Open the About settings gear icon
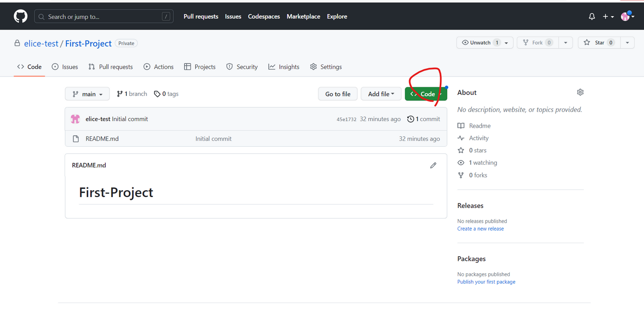 click(580, 92)
